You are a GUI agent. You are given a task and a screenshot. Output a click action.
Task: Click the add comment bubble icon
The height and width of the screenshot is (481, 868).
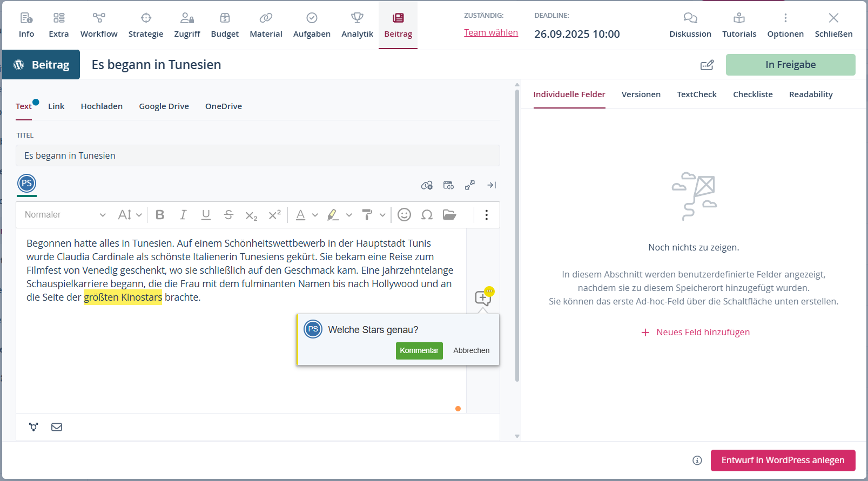coord(483,297)
